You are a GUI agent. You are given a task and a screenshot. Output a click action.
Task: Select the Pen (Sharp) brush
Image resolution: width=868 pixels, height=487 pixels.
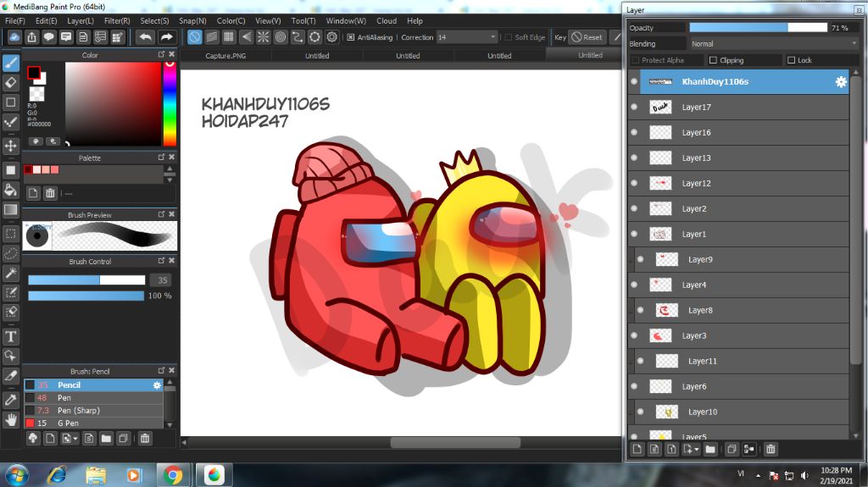coord(93,411)
